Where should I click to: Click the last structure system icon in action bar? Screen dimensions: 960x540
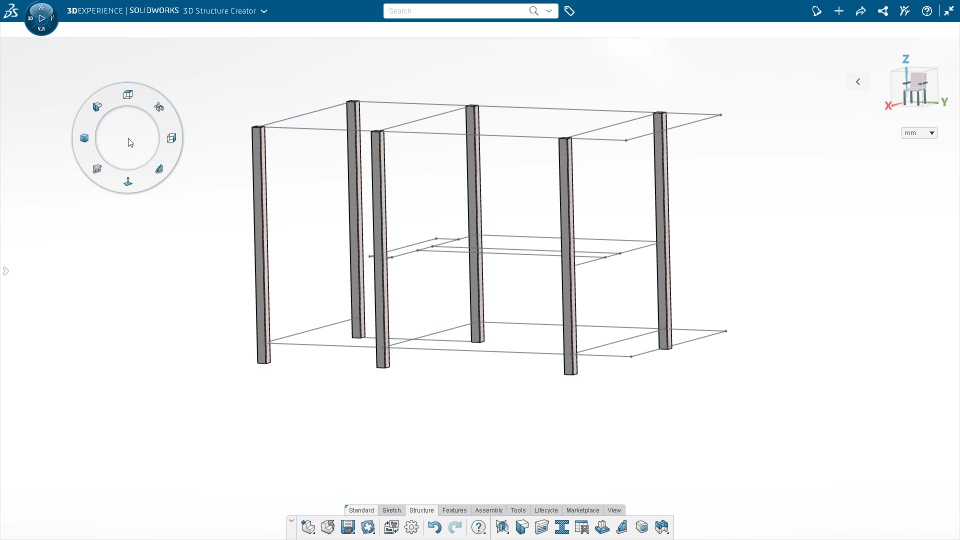pyautogui.click(x=662, y=527)
